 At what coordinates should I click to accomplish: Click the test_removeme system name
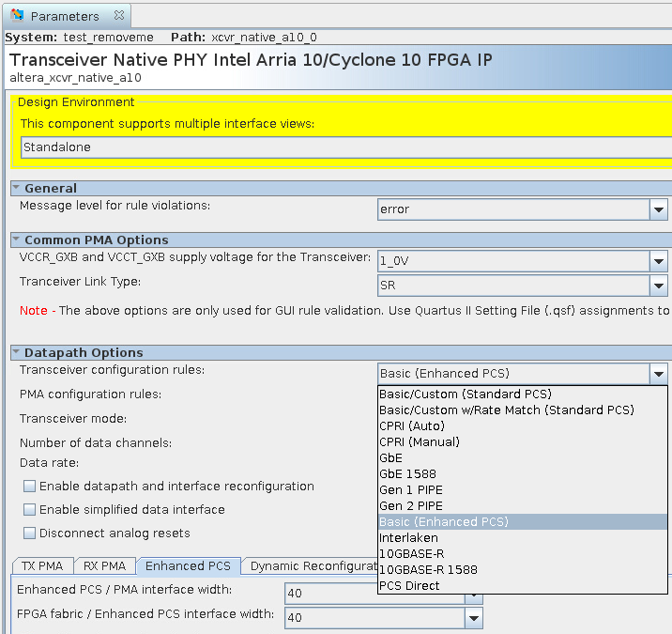[109, 38]
